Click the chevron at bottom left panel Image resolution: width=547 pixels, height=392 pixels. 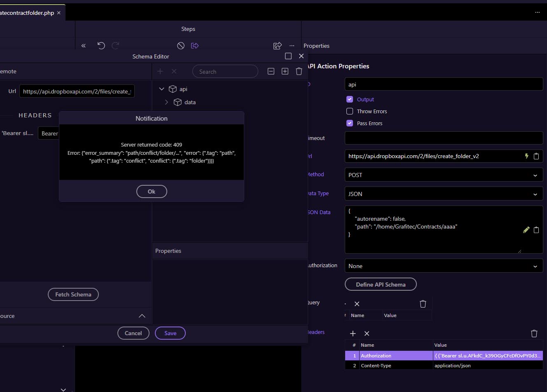(63, 389)
